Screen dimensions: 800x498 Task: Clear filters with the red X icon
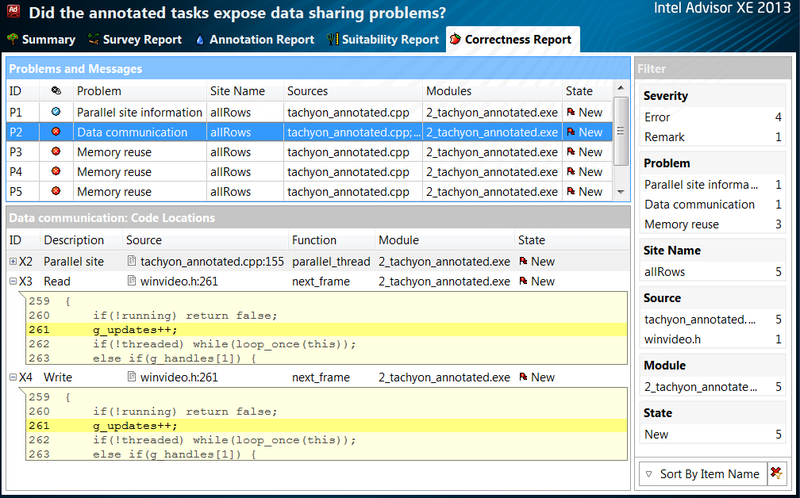[777, 473]
